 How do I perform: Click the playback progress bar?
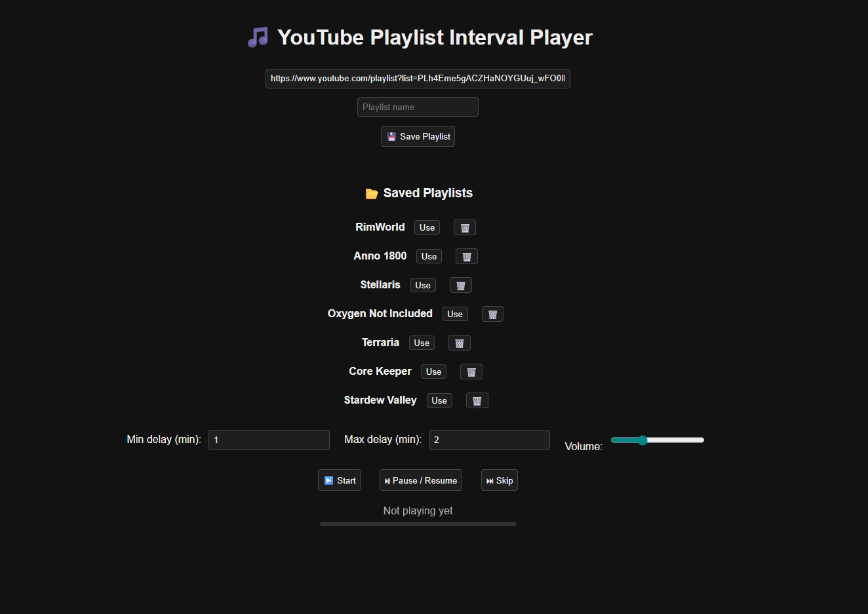(x=418, y=524)
